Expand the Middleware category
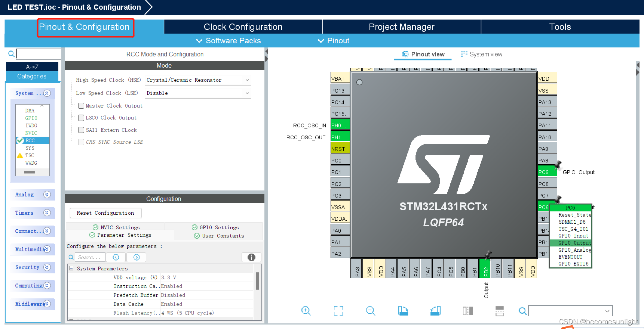The image size is (644, 329). (47, 304)
